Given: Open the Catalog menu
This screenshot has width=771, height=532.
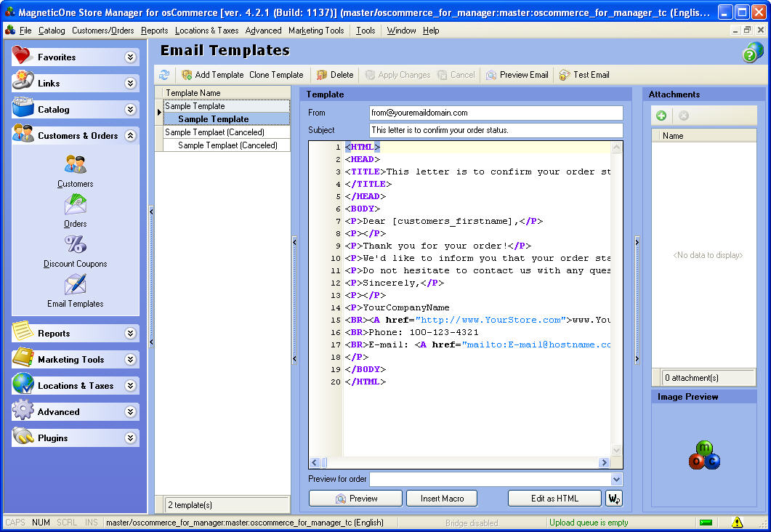Looking at the screenshot, I should (x=52, y=31).
